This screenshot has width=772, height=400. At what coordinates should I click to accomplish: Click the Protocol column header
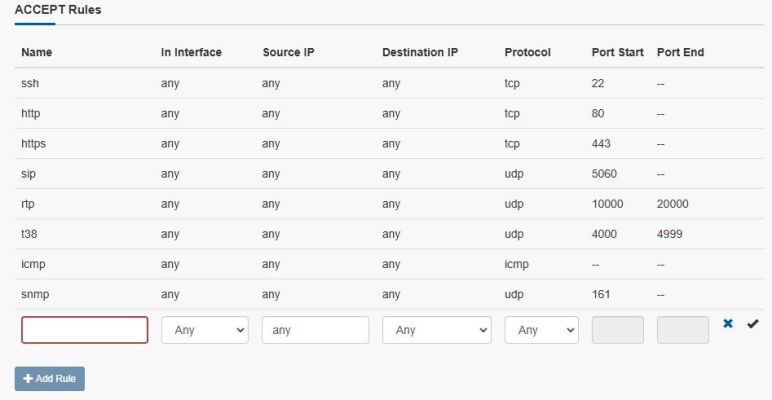(527, 52)
